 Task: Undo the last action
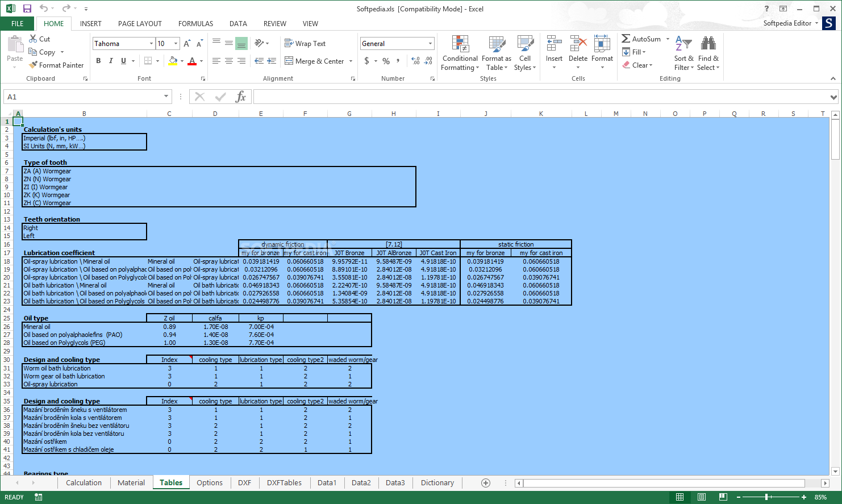tap(44, 9)
